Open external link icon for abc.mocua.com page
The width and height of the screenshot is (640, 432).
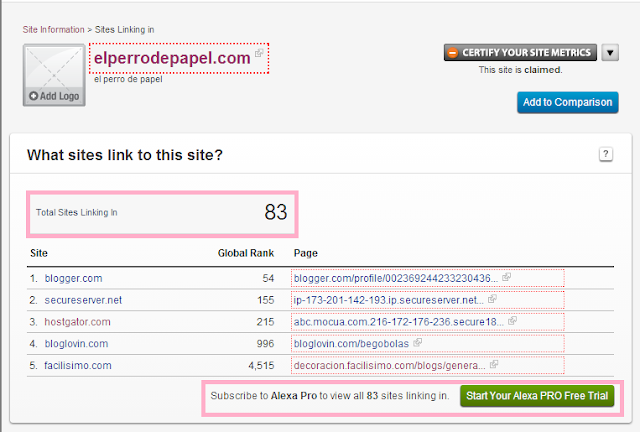(512, 321)
